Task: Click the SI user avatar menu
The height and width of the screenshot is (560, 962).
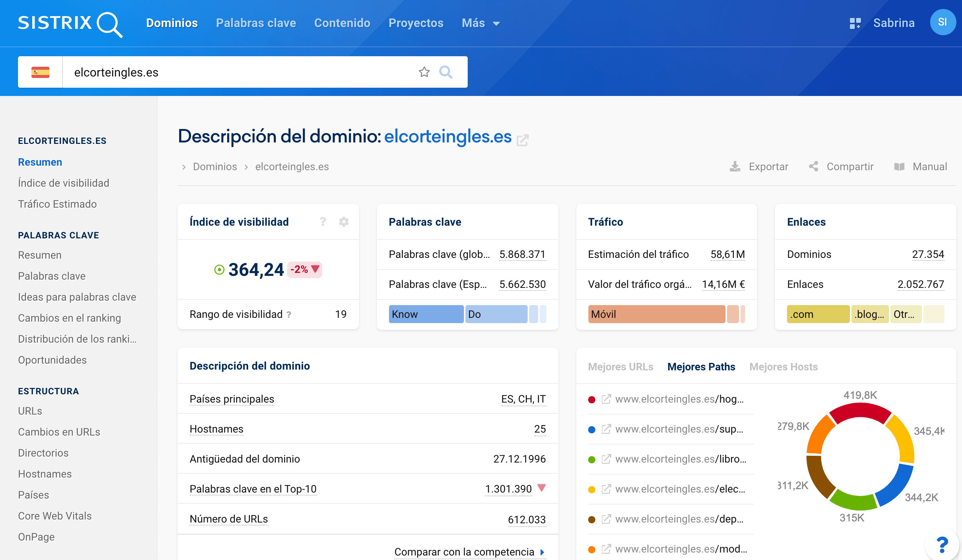Action: [942, 22]
